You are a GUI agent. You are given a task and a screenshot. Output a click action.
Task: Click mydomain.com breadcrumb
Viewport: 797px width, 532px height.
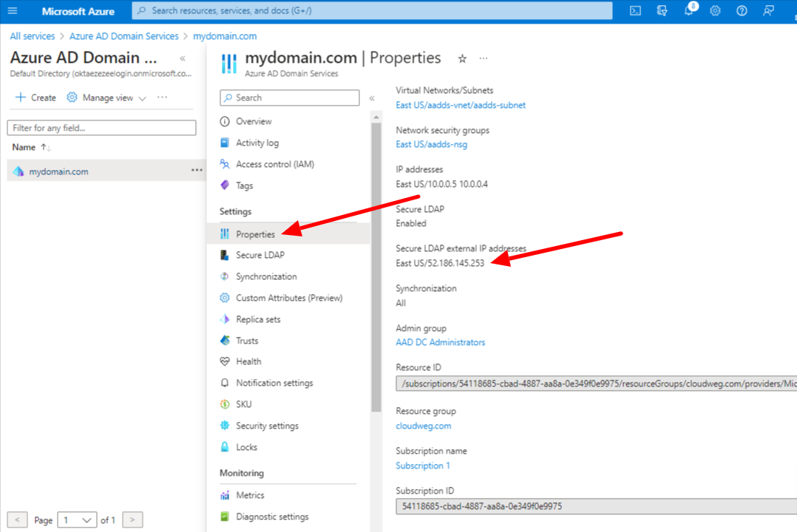point(225,36)
